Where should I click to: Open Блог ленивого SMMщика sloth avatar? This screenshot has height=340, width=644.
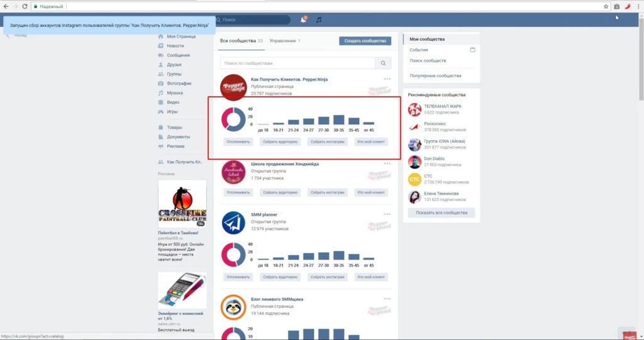233,307
